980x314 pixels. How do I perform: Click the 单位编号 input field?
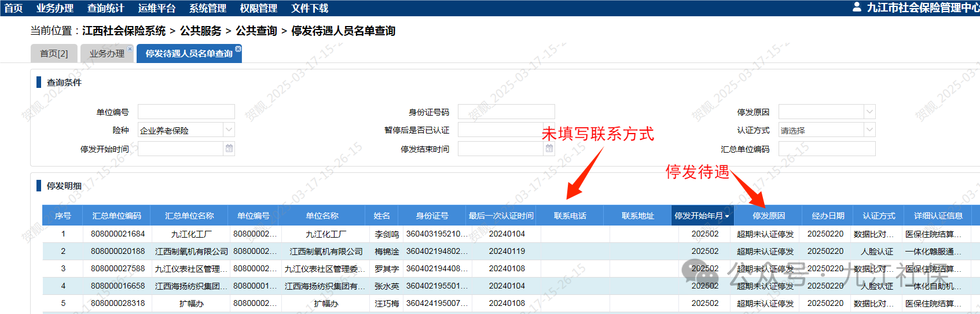pyautogui.click(x=186, y=112)
